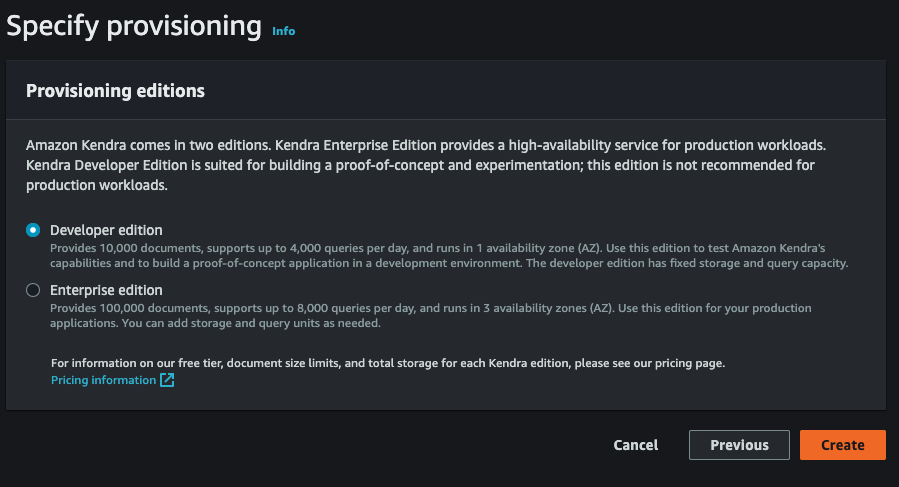Click the "Enterprise edition" option label
The image size is (899, 487).
click(x=106, y=290)
